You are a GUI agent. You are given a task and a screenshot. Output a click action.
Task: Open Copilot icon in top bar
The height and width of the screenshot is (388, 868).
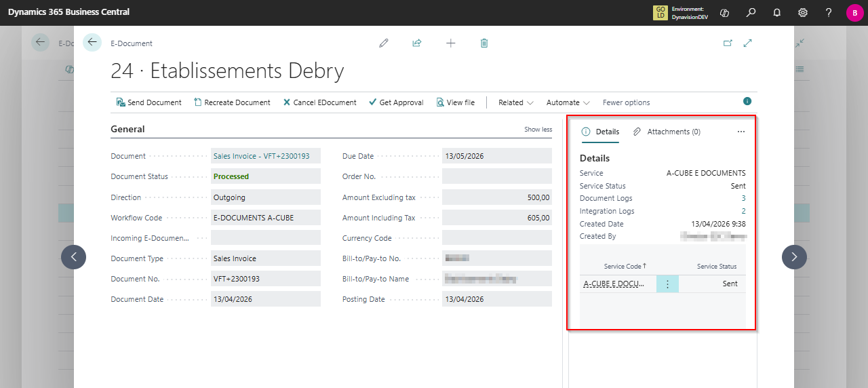tap(724, 12)
